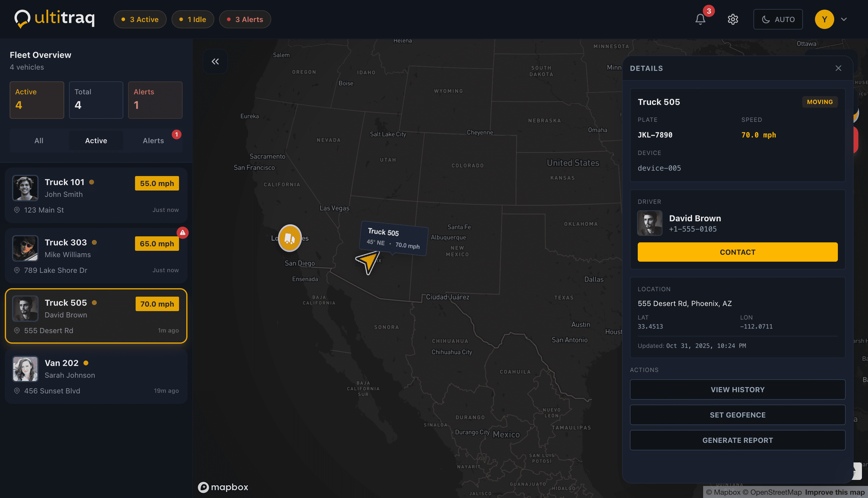
Task: Click the alert warning badge on Truck 303
Action: (x=183, y=233)
